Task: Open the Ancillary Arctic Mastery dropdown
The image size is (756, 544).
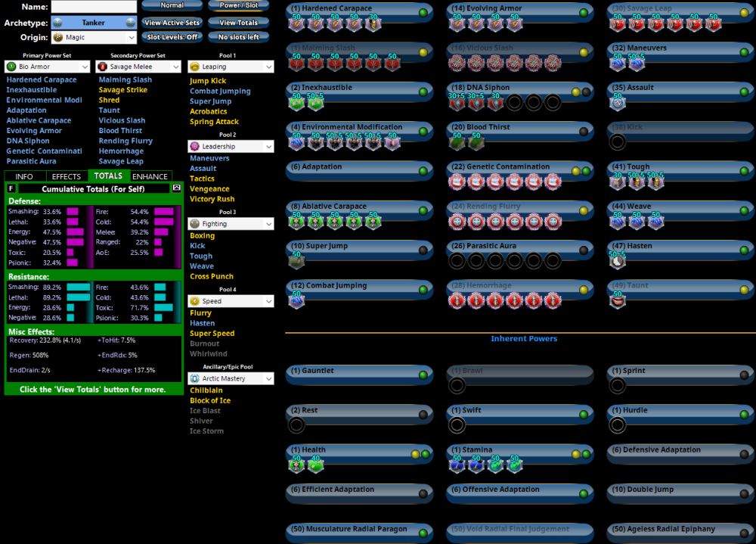Action: 231,378
